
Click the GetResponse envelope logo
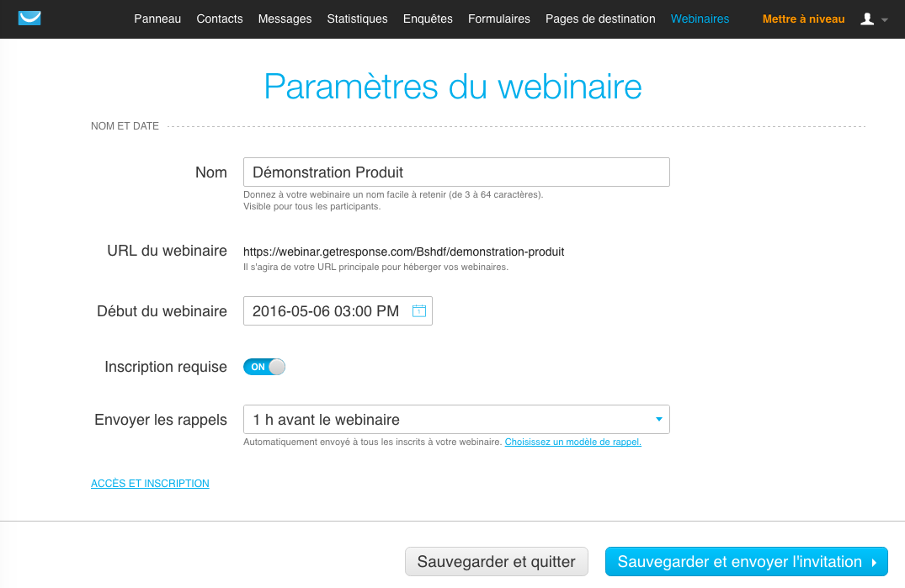[29, 19]
